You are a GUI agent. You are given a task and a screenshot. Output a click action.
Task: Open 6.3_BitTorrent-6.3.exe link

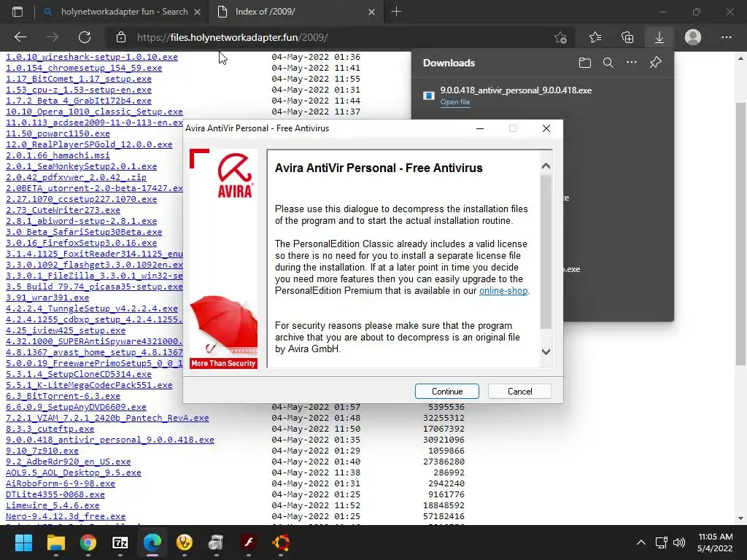pyautogui.click(x=63, y=396)
